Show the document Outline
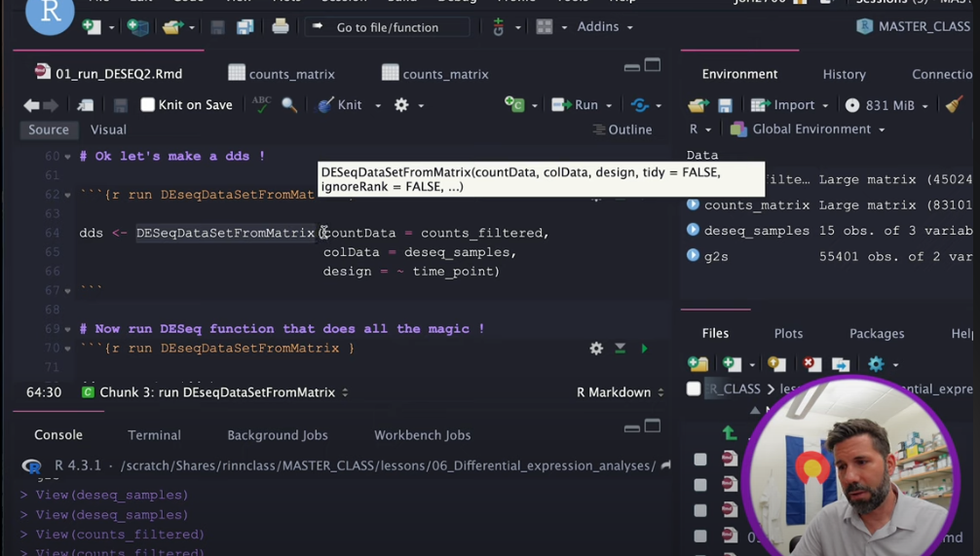The height and width of the screenshot is (556, 980). 622,130
